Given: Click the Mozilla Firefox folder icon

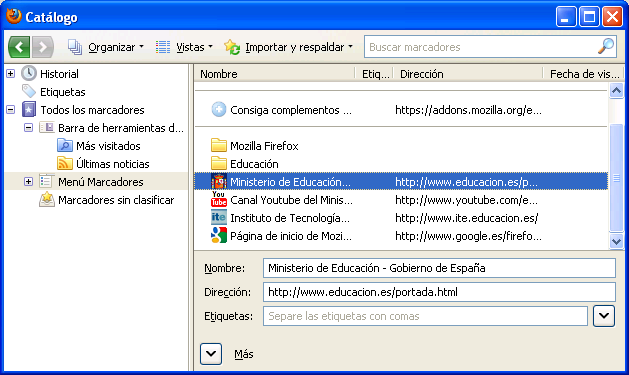Looking at the screenshot, I should click(219, 146).
